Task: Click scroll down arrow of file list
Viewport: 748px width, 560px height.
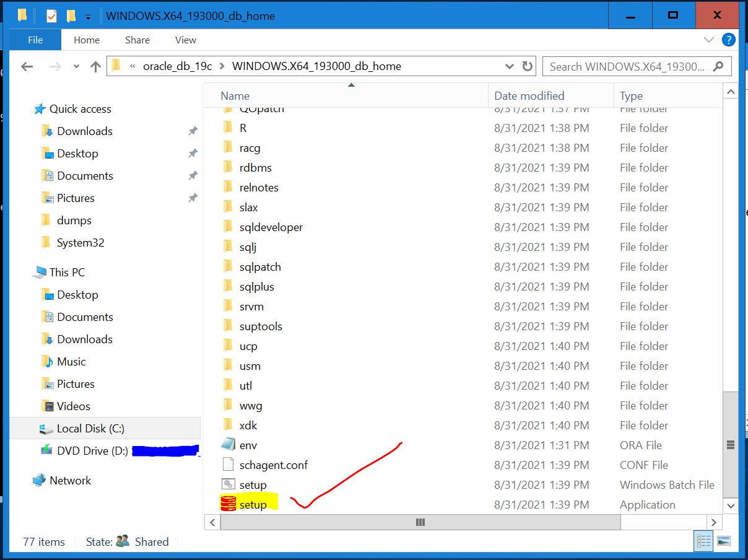Action: click(x=731, y=505)
